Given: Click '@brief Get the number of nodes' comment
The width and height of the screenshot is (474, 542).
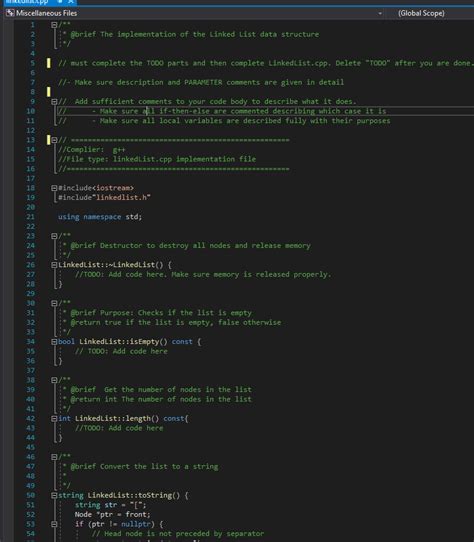Looking at the screenshot, I should (x=161, y=390).
